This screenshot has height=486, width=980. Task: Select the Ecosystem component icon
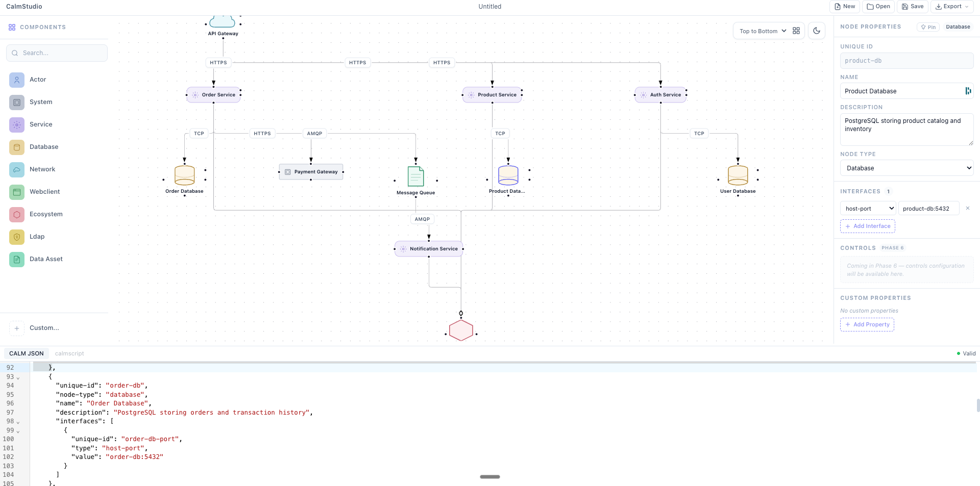click(x=17, y=214)
